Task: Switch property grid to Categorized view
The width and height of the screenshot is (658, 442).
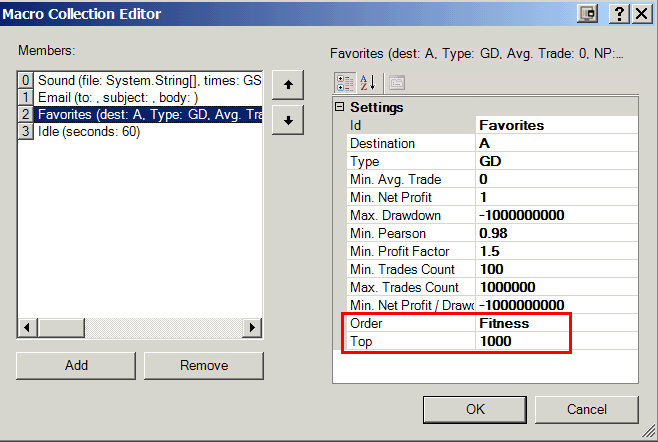Action: [344, 83]
